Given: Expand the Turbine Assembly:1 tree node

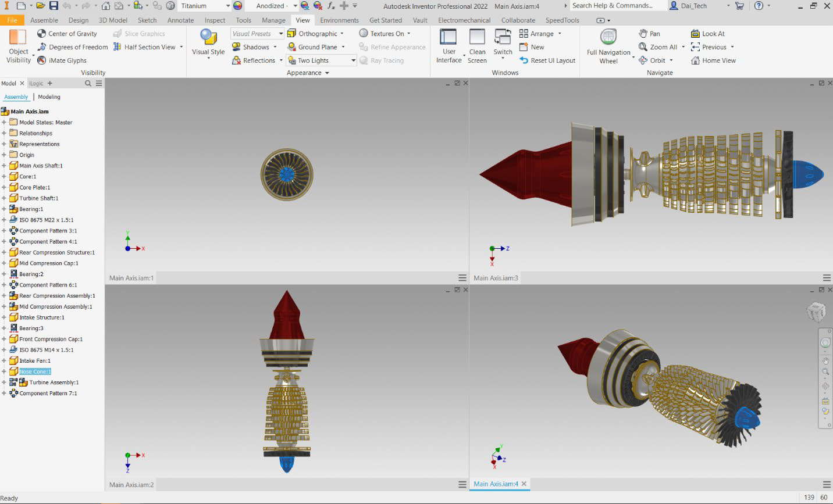Looking at the screenshot, I should 4,383.
